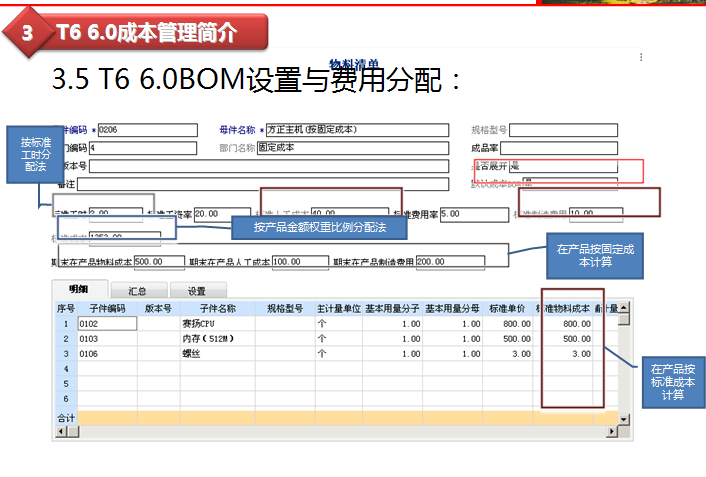Click the unit cell 个 in 赛扬CPU row

point(339,324)
